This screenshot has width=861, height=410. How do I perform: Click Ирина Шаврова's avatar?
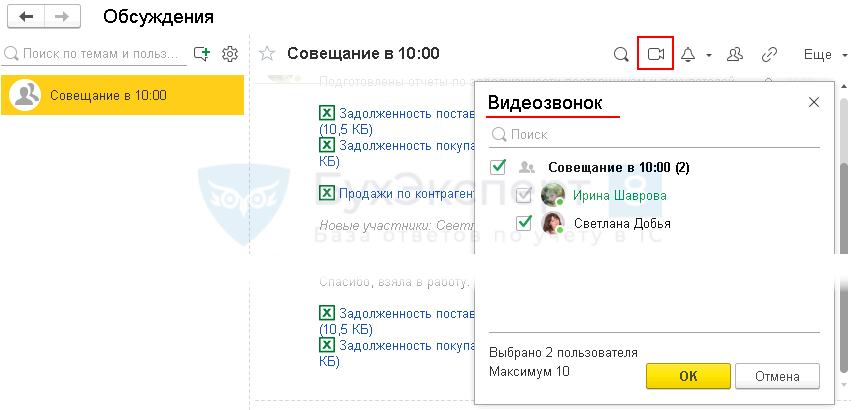point(552,195)
